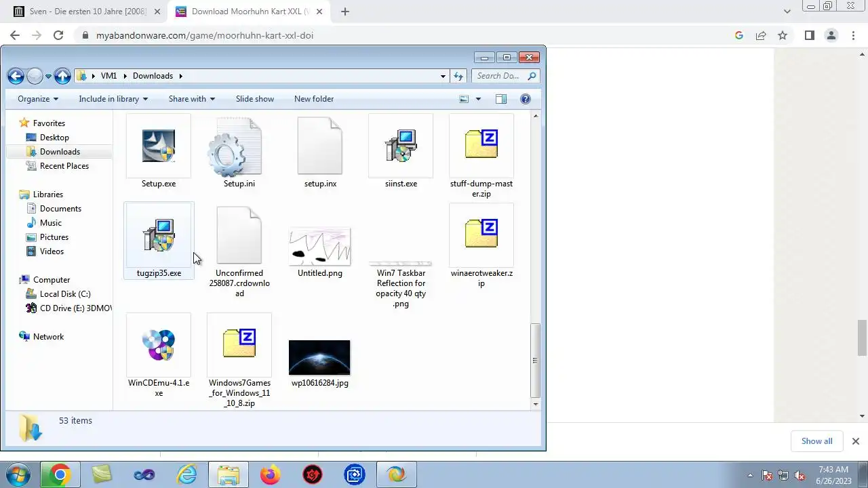This screenshot has width=868, height=488.
Task: Select the setup.inx blank file icon
Action: [319, 145]
